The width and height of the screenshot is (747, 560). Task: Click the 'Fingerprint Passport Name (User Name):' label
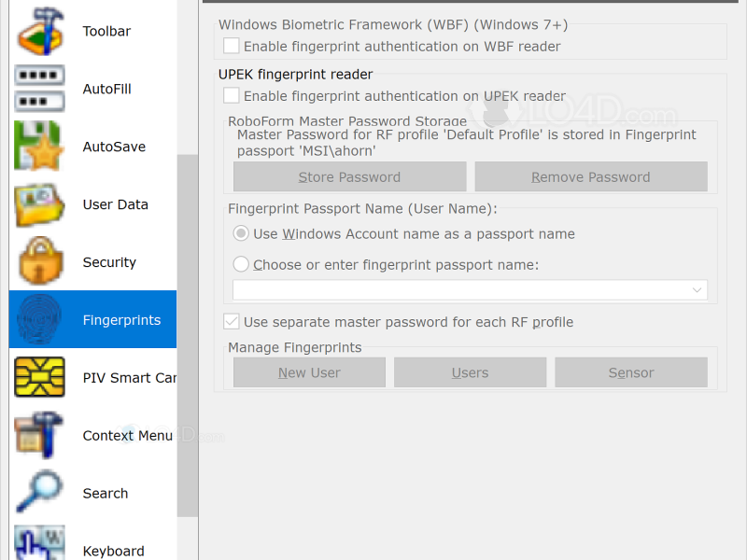pyautogui.click(x=362, y=208)
